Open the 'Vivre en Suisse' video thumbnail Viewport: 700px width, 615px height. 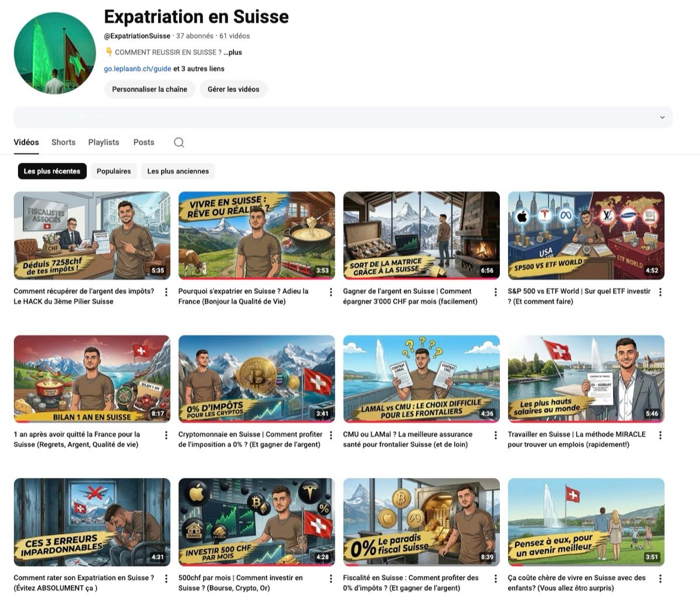point(257,236)
